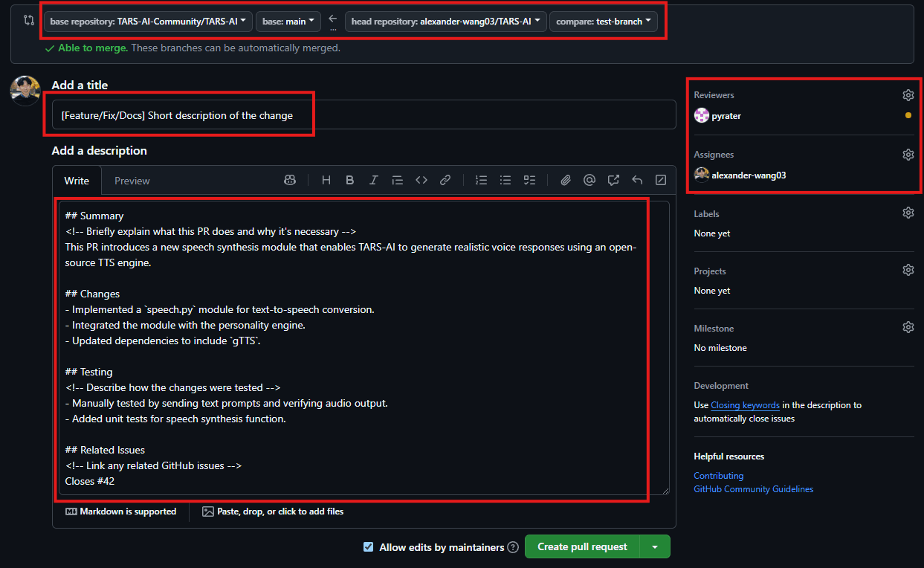Select the Write tab

click(77, 181)
